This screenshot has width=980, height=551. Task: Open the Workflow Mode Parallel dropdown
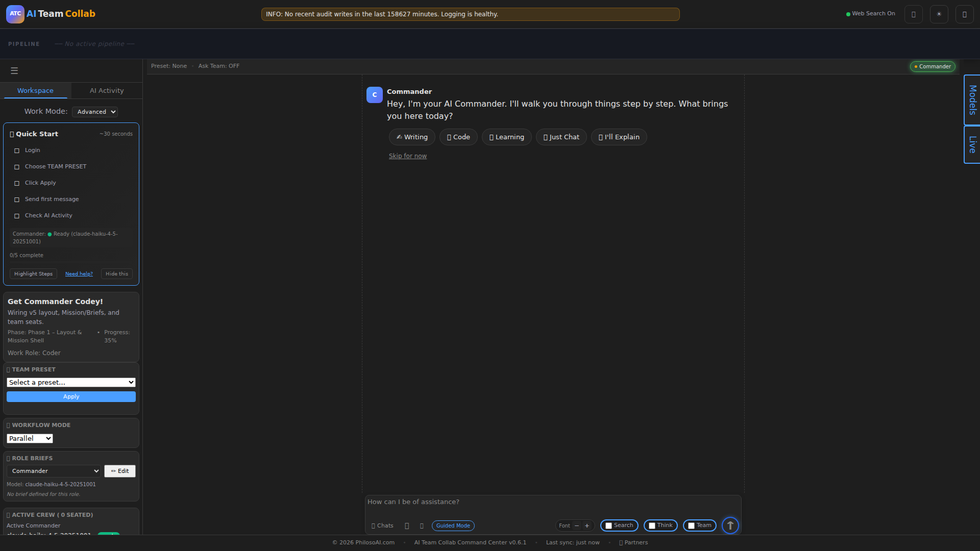30,439
